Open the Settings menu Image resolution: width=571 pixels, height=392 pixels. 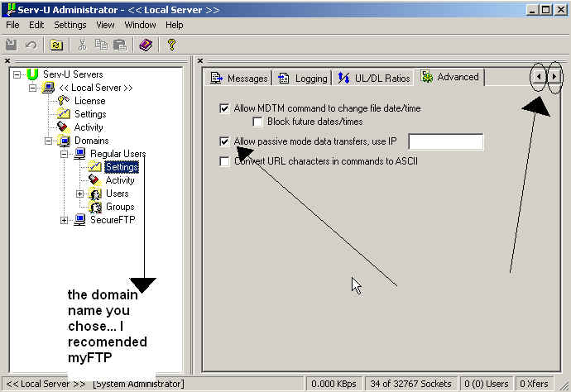click(70, 25)
